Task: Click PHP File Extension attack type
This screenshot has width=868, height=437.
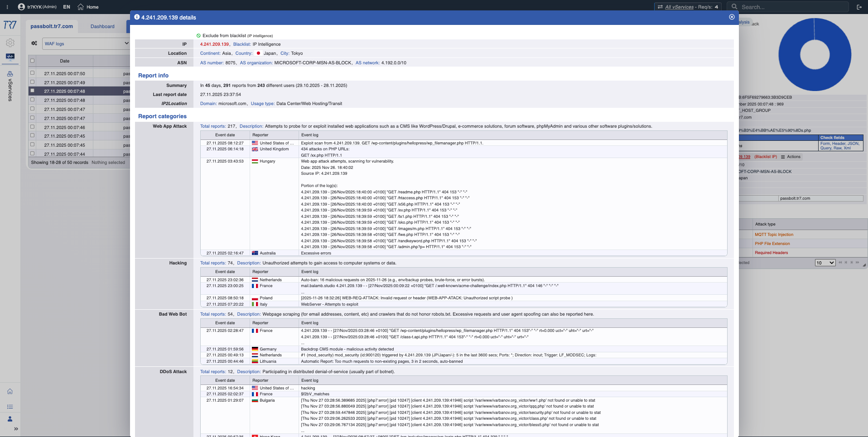Action: [772, 244]
